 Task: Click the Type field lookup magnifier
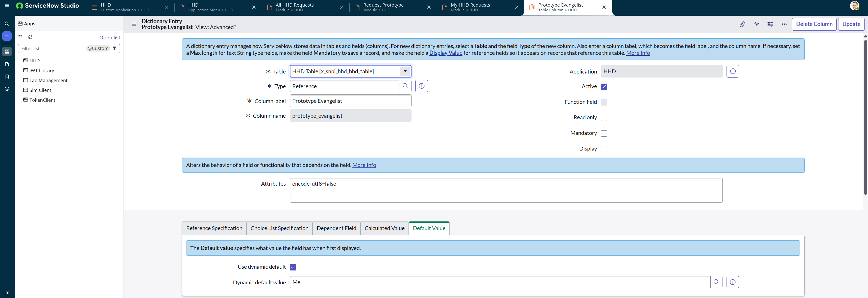405,86
